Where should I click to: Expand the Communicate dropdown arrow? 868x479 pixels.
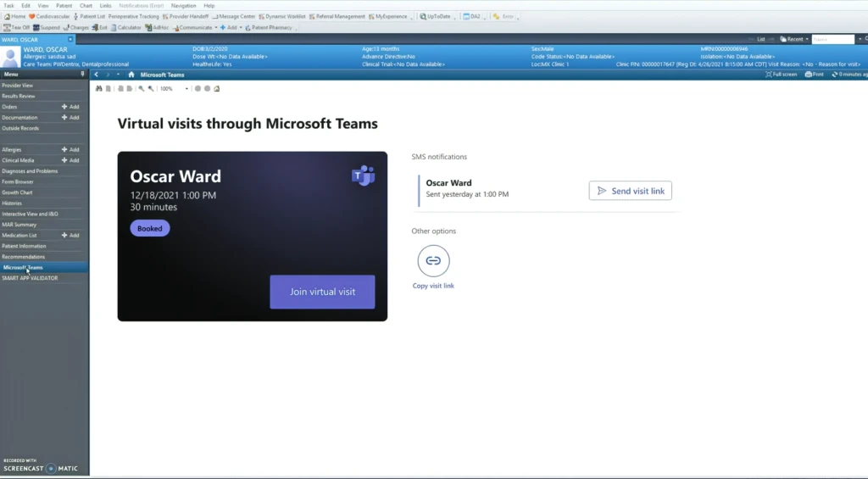point(216,27)
